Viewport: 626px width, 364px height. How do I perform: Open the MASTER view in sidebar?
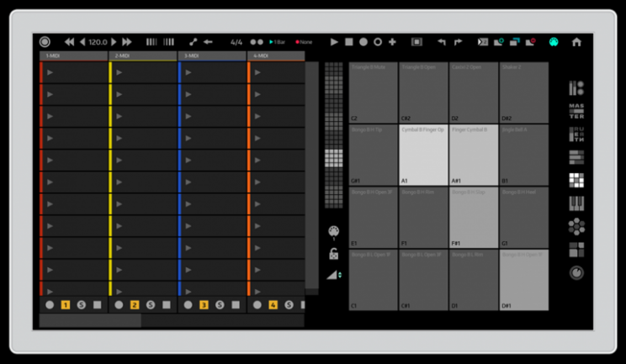click(576, 111)
